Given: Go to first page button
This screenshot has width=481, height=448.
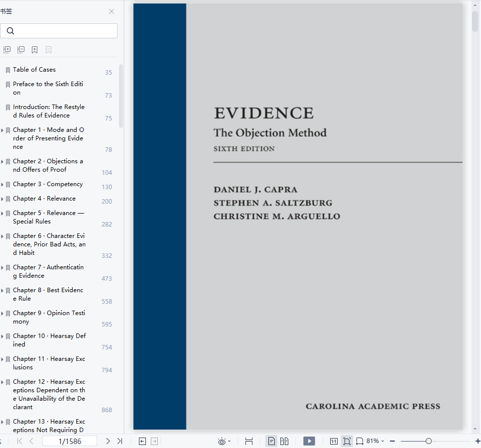Looking at the screenshot, I should click(19, 441).
